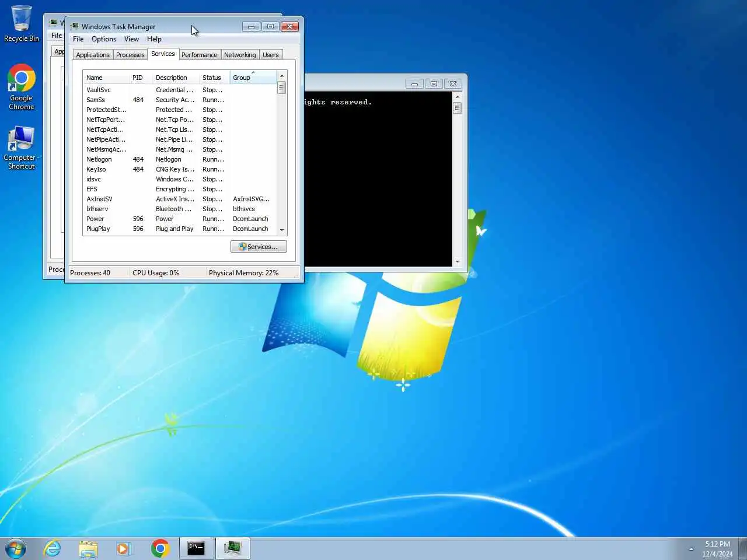This screenshot has width=747, height=560.
Task: Select the NetTcpActi... service row
Action: (x=180, y=129)
